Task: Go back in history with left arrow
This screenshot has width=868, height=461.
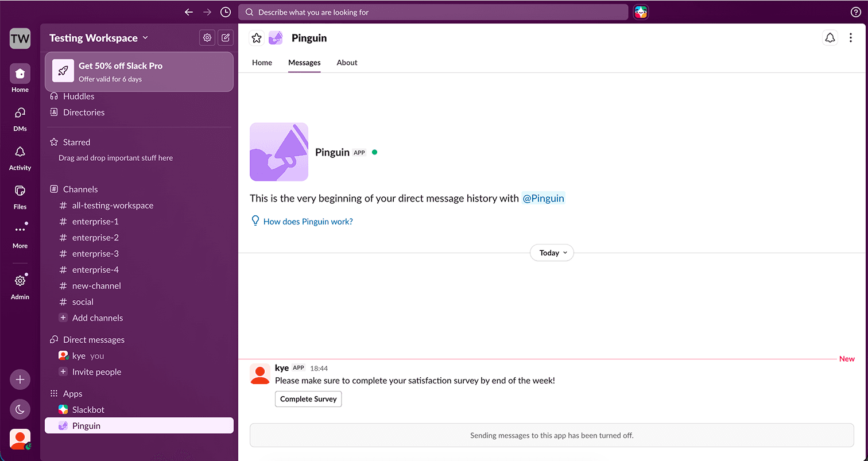Action: (189, 12)
